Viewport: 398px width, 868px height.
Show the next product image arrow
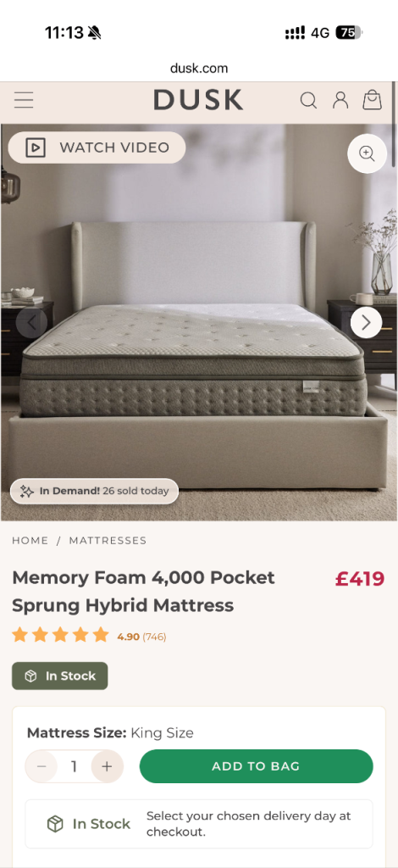click(366, 322)
